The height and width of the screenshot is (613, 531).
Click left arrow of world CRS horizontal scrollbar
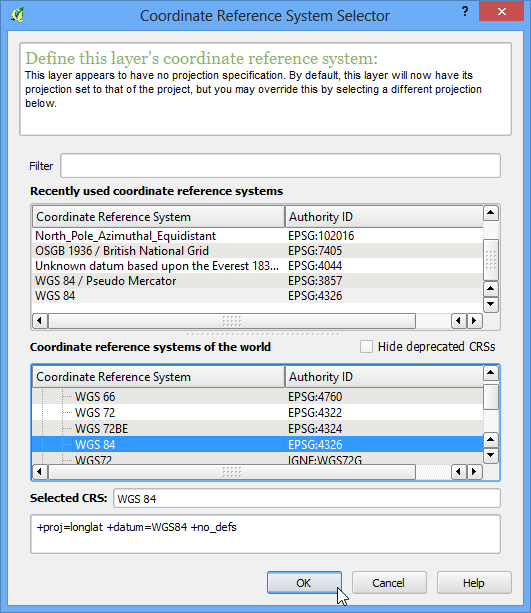pyautogui.click(x=39, y=472)
